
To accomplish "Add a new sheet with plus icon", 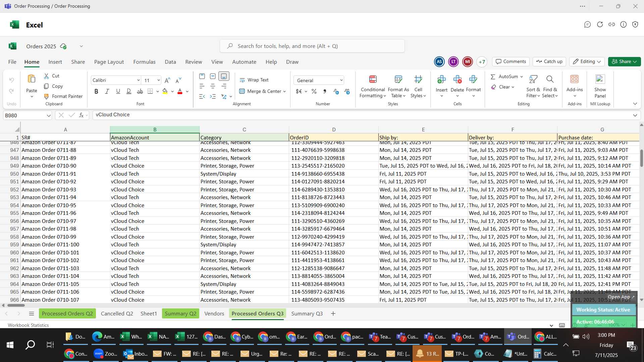I will (x=333, y=313).
